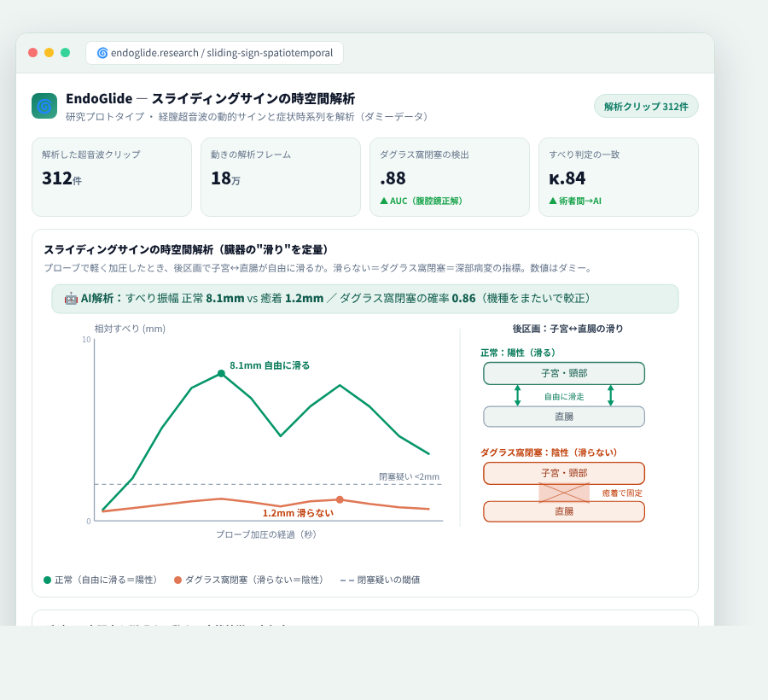This screenshot has width=768, height=700.
Task: Click the green 子宮・頸部 box in normal diagram
Action: click(564, 373)
